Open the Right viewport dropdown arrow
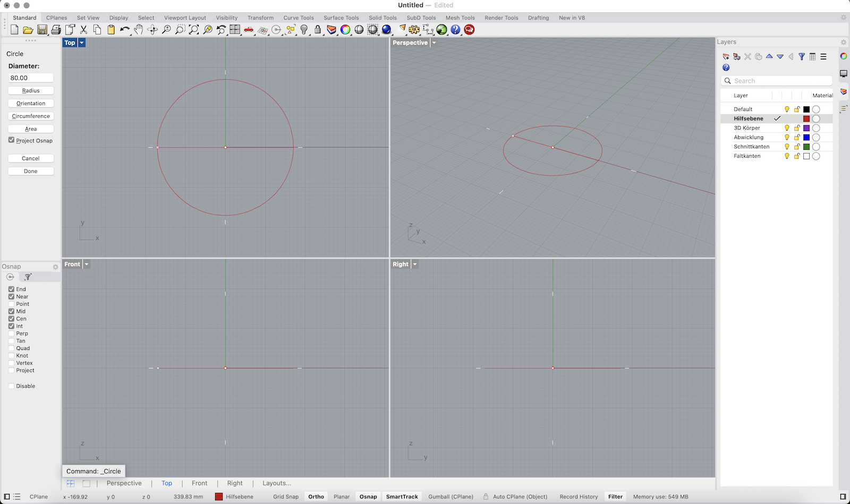 pyautogui.click(x=415, y=264)
